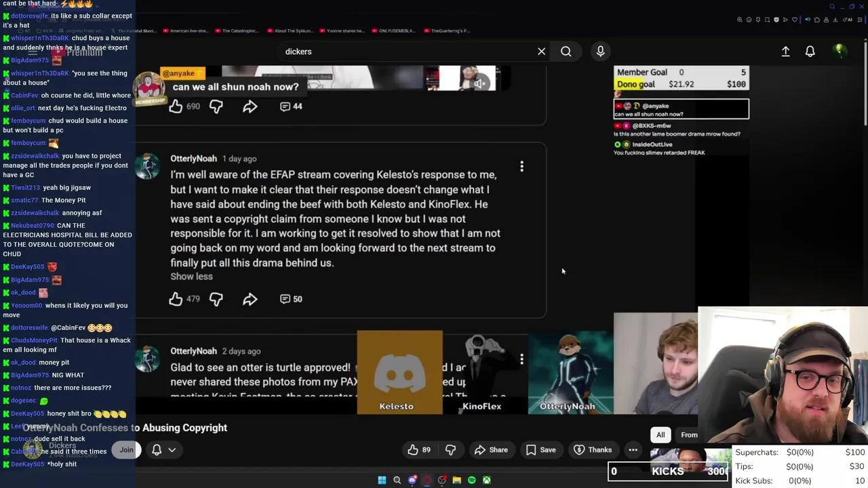The width and height of the screenshot is (868, 488).
Task: Click the 'Yenoom00' username in chat
Action: [x=26, y=306]
